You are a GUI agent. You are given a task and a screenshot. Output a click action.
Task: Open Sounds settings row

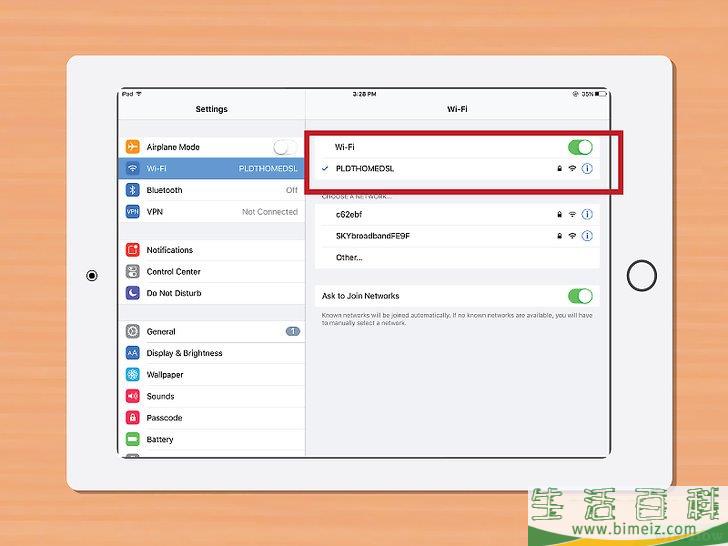pyautogui.click(x=212, y=396)
